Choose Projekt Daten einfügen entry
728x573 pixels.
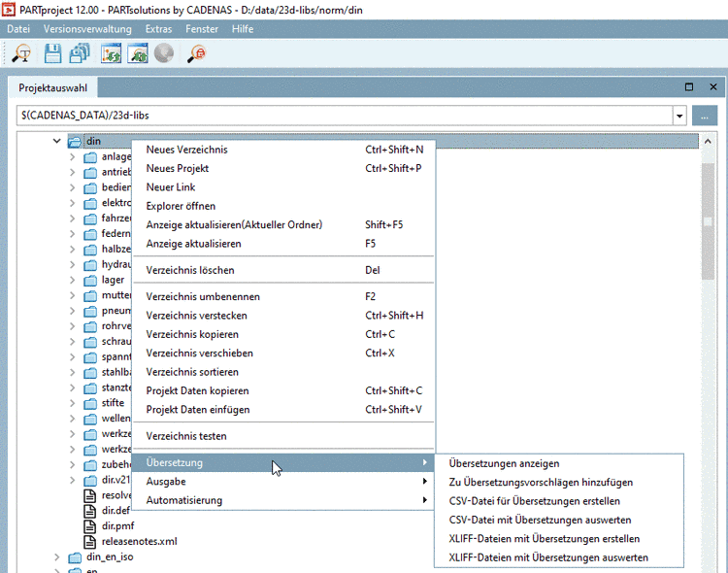point(283,410)
